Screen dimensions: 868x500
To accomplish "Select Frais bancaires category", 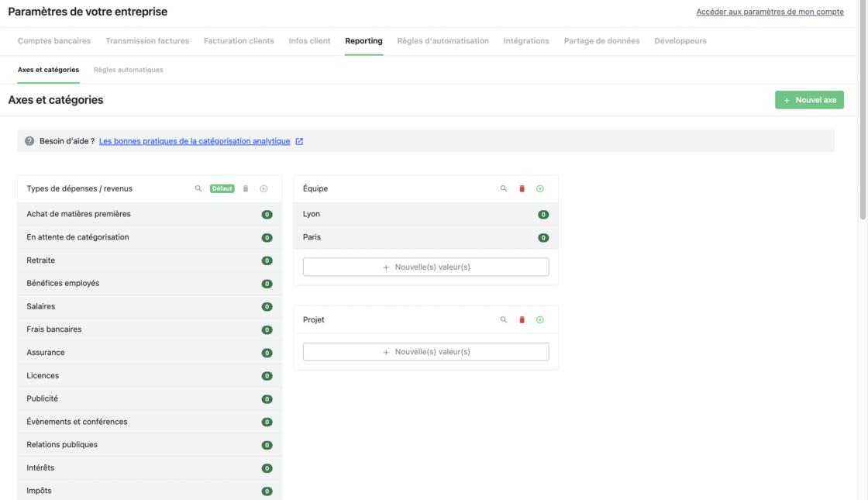I will [x=150, y=329].
